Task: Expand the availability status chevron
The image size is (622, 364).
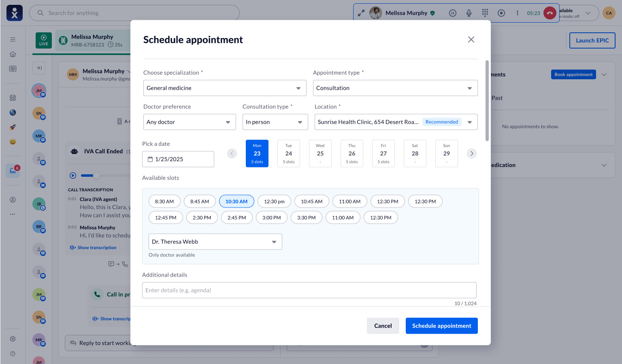Action: pyautogui.click(x=588, y=13)
